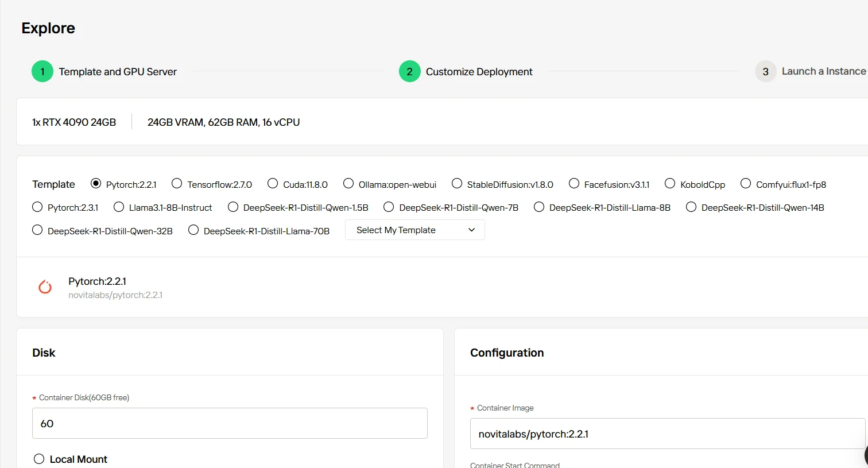Image resolution: width=868 pixels, height=468 pixels.
Task: Click the Container Disk size field
Action: (x=230, y=423)
